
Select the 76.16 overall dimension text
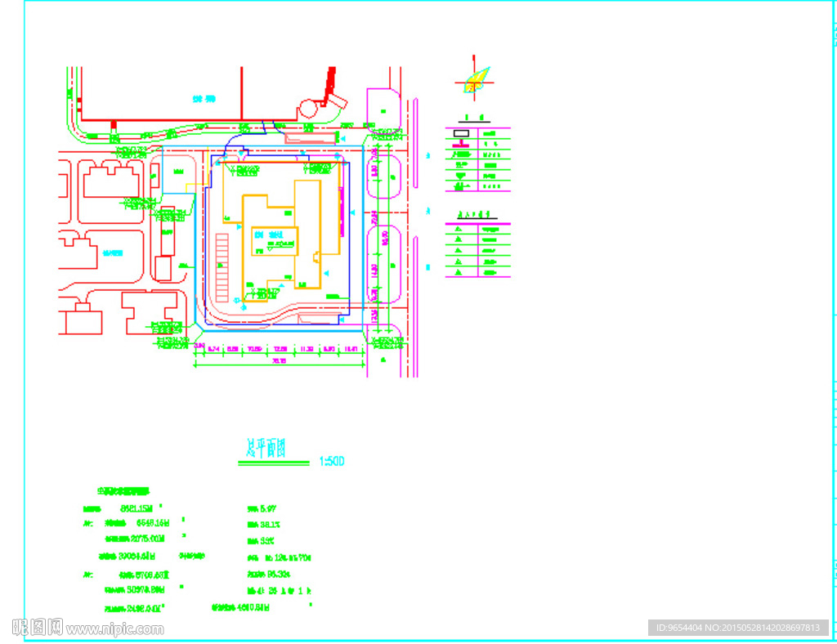(279, 360)
